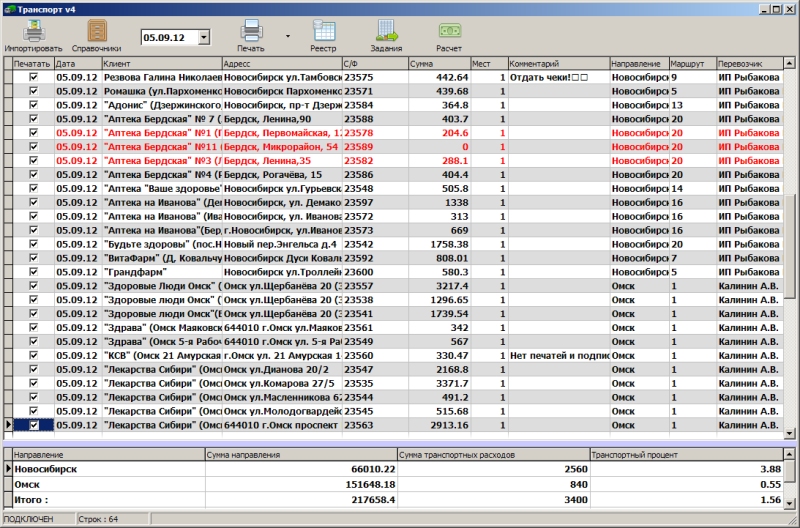
Task: Toggle print checkbox for "КСВ" row
Action: click(x=34, y=356)
